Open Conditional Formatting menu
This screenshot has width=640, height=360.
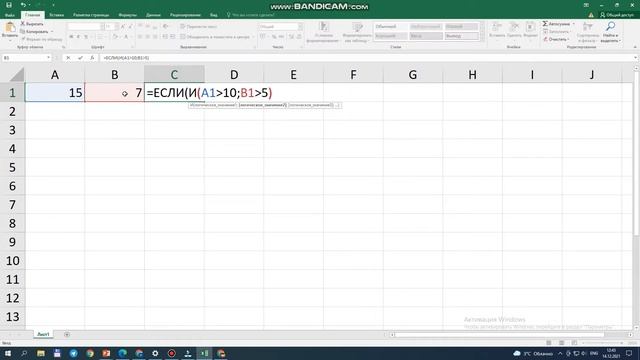[324, 32]
